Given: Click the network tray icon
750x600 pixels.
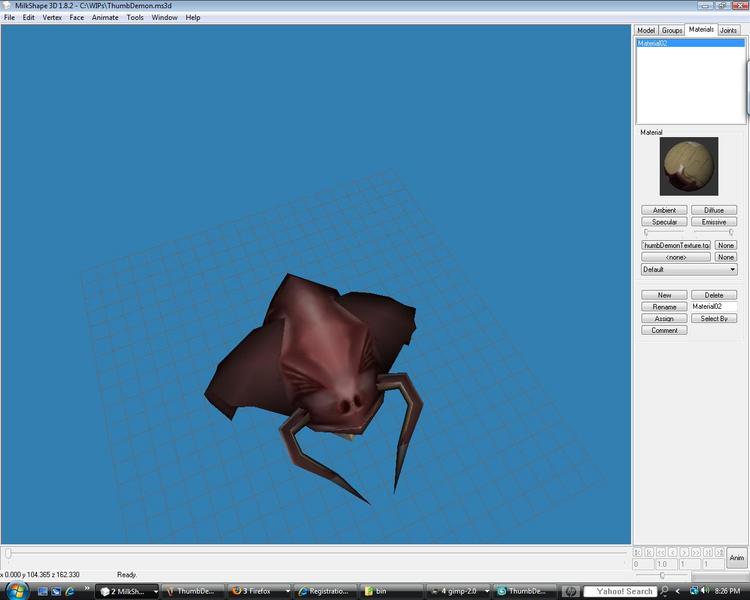Looking at the screenshot, I should tap(694, 591).
